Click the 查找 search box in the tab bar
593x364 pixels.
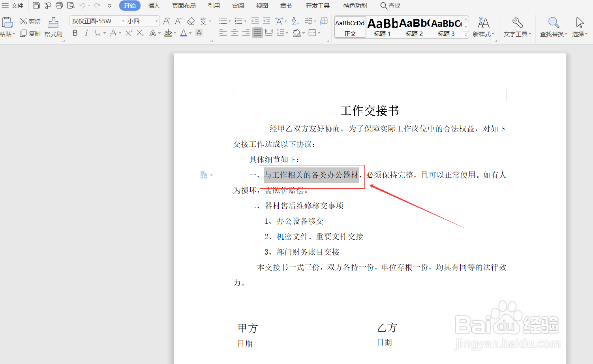click(x=390, y=6)
